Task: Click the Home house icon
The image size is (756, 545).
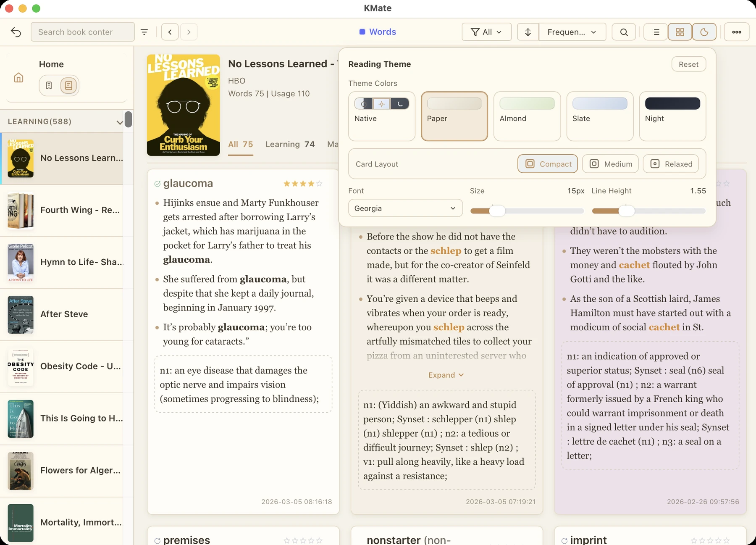Action: tap(18, 78)
